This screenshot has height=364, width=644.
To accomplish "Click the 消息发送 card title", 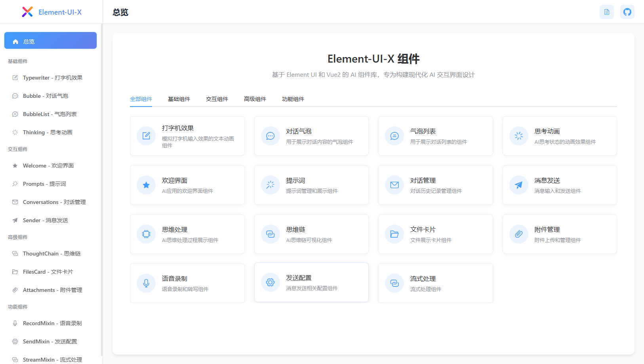I will point(547,181).
